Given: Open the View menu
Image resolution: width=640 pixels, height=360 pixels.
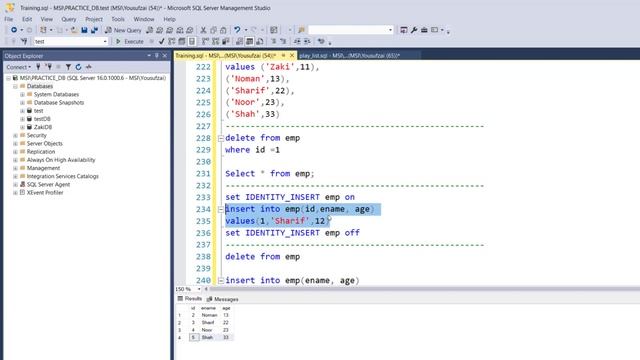Looking at the screenshot, I should coord(47,19).
